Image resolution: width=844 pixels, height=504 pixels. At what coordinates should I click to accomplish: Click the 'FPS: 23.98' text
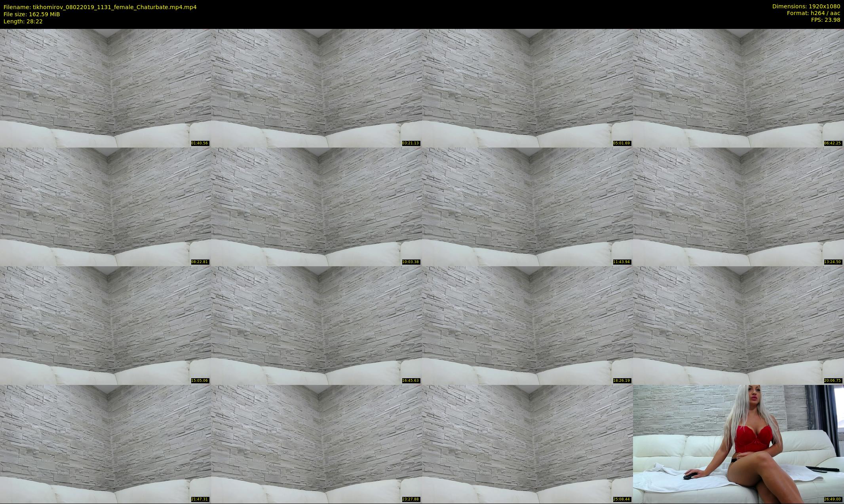tap(825, 20)
